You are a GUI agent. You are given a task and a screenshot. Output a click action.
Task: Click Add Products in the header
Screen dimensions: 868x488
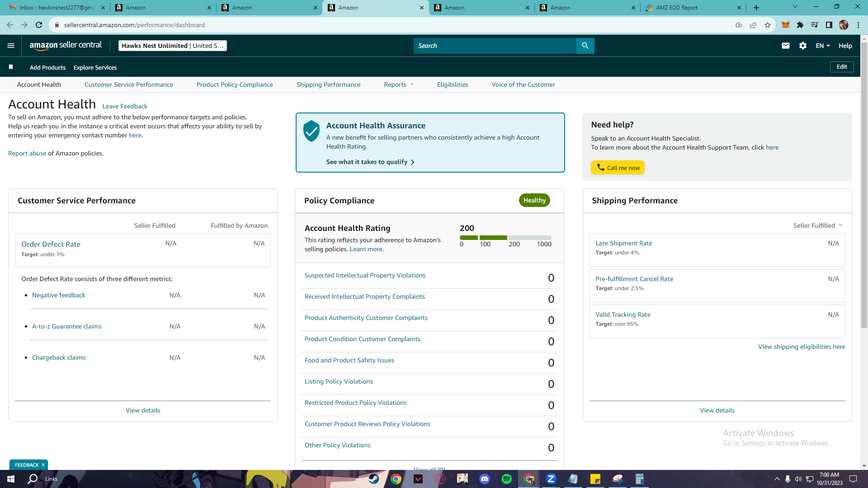pyautogui.click(x=47, y=67)
